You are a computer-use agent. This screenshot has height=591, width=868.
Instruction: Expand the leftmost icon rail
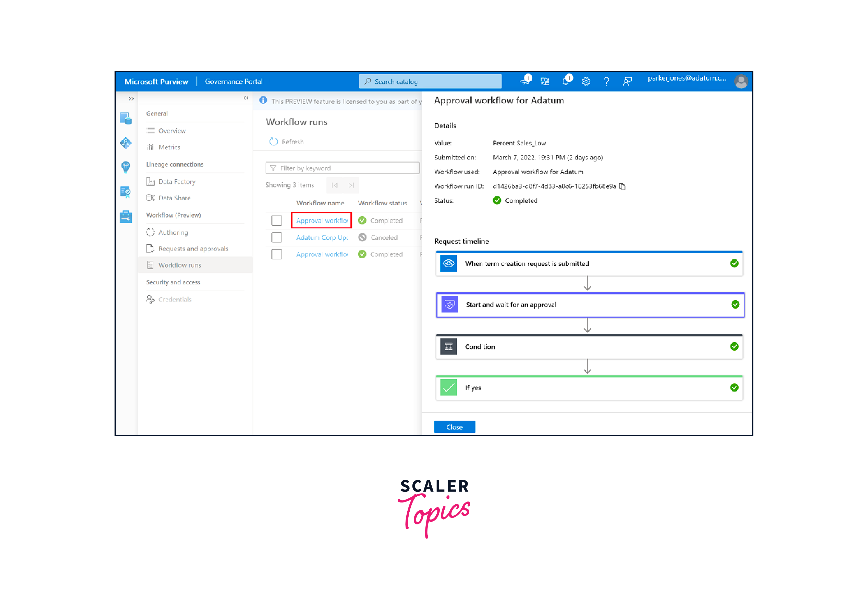[131, 98]
